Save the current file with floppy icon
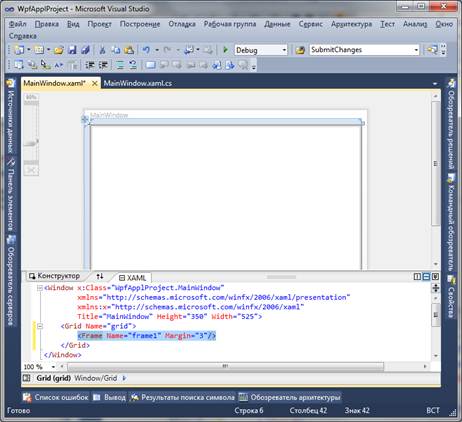Screen dimensions: 462x422 tap(72, 50)
